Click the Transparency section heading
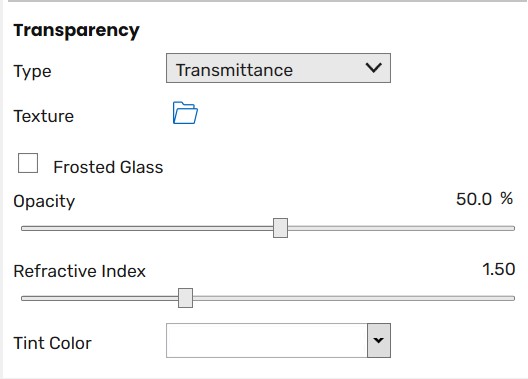Viewport: 528px width, 379px height. tap(76, 31)
